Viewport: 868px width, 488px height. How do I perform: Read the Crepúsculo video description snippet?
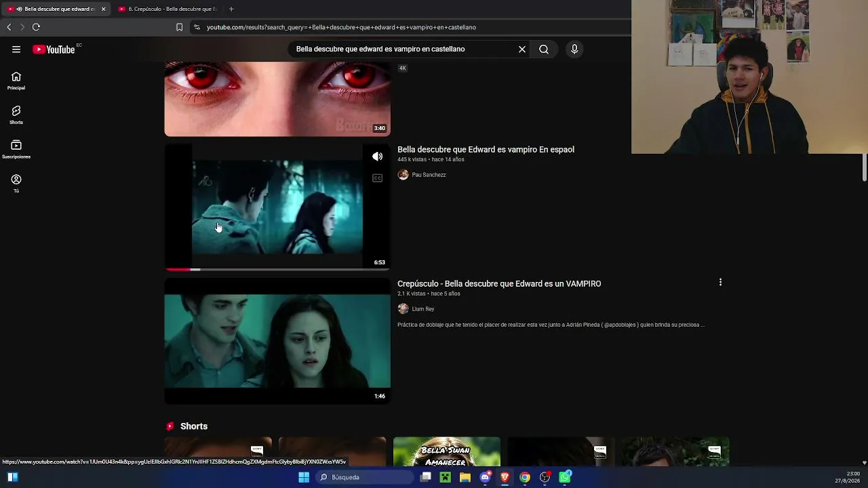tap(551, 325)
